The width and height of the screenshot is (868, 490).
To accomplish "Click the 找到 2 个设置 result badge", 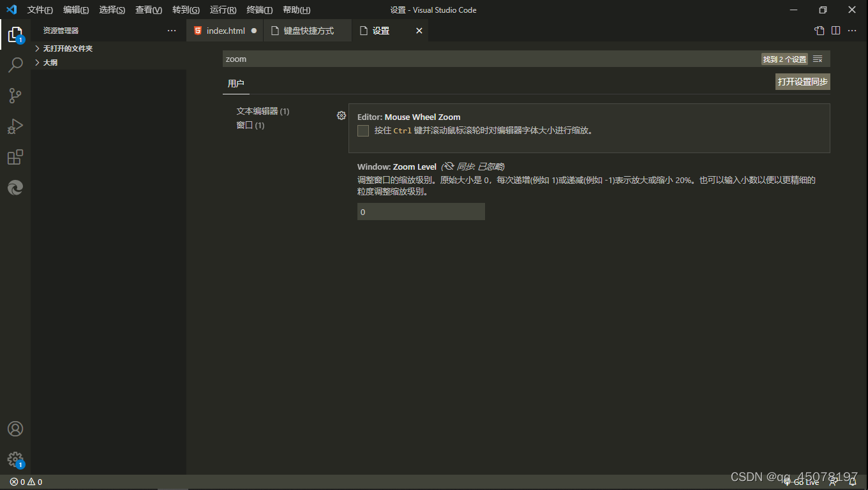I will (784, 59).
